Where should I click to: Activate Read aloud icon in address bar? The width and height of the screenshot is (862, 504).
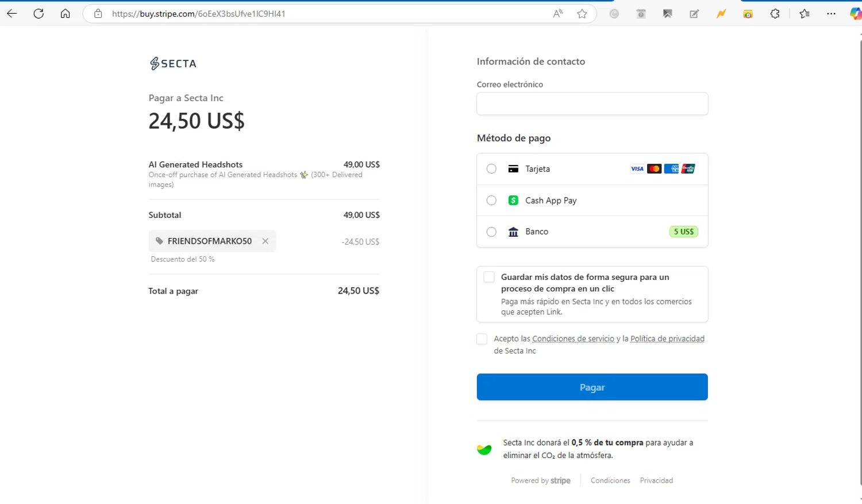click(x=558, y=14)
